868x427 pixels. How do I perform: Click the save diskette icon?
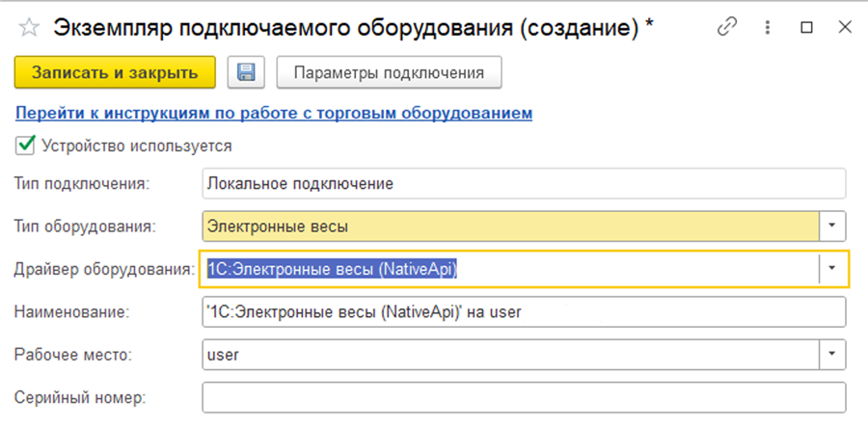[x=246, y=72]
